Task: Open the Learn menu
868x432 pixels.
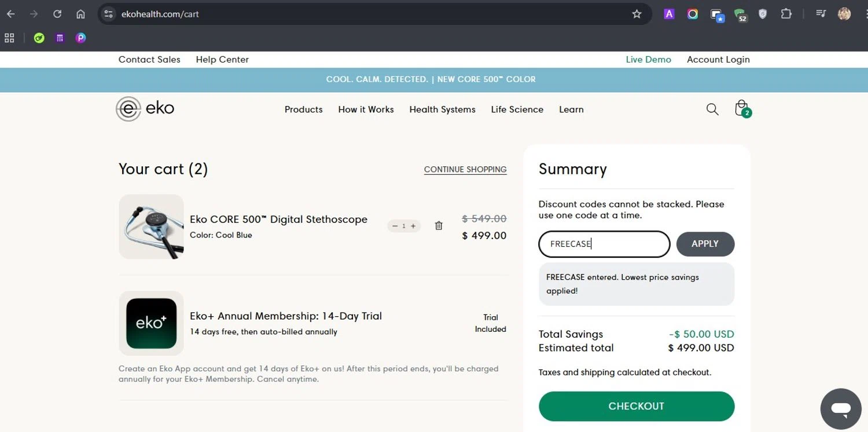Action: [x=571, y=109]
